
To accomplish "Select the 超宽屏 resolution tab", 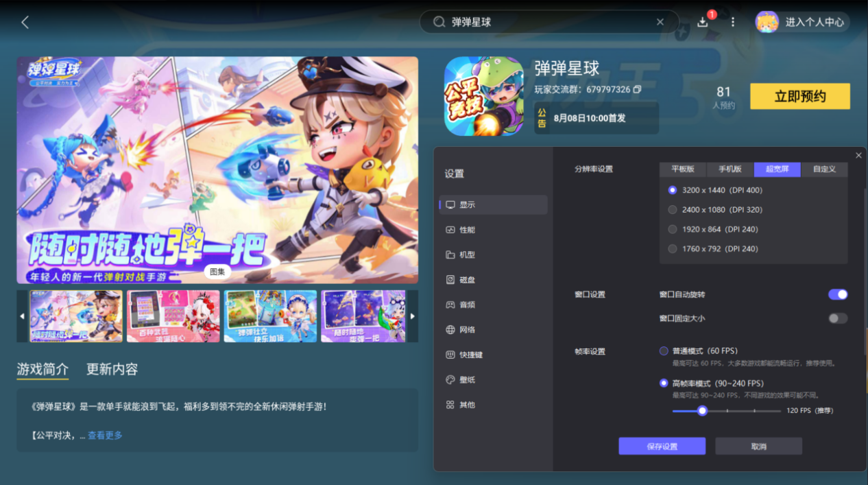I will 777,169.
